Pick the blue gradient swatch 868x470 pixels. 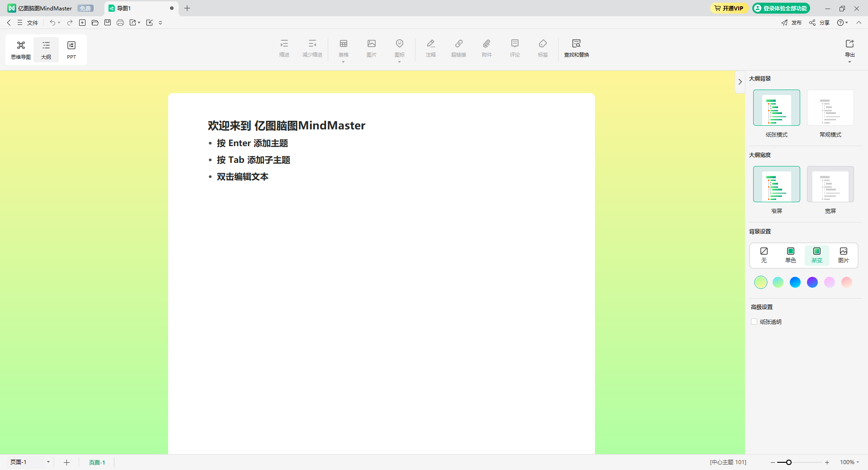(x=795, y=282)
